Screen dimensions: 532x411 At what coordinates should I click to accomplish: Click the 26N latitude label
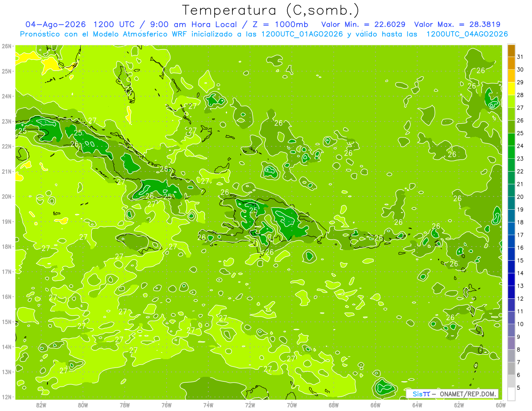tap(7, 46)
